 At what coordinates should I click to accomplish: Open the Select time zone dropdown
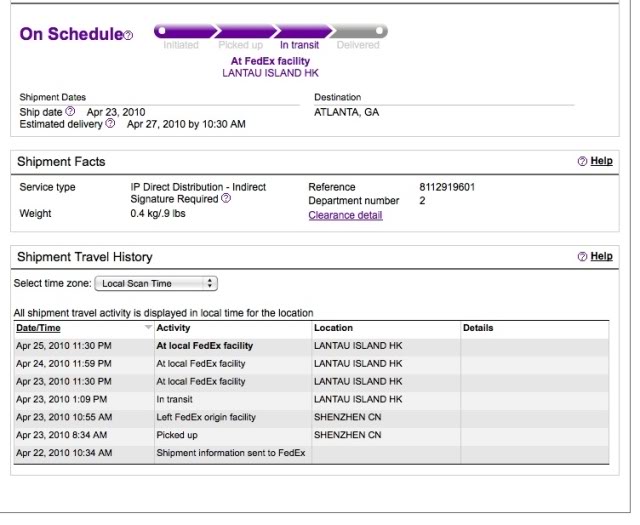tap(160, 284)
